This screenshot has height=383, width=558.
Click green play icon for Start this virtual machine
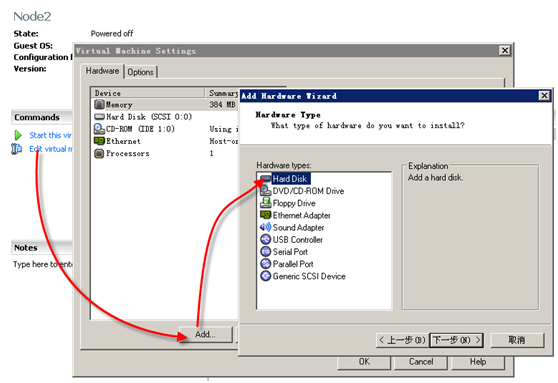point(18,135)
